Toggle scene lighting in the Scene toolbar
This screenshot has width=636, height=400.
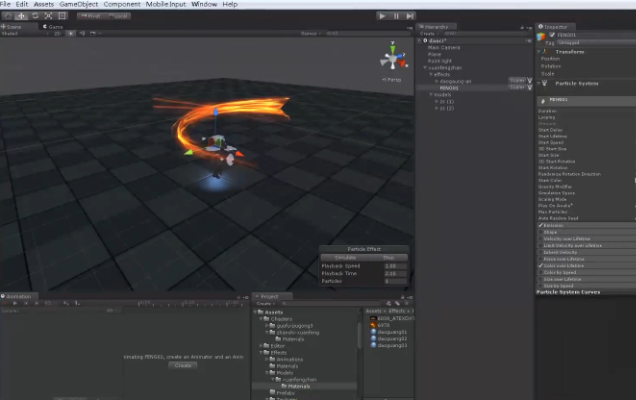coord(71,33)
